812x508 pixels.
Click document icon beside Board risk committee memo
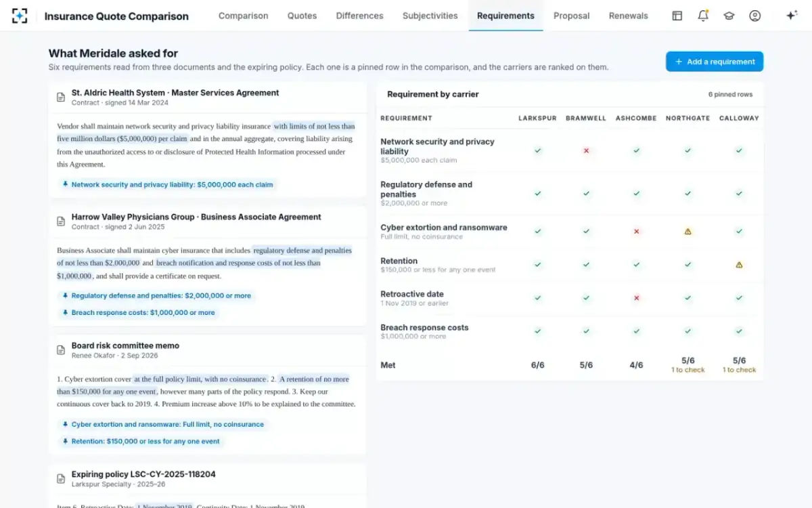61,350
